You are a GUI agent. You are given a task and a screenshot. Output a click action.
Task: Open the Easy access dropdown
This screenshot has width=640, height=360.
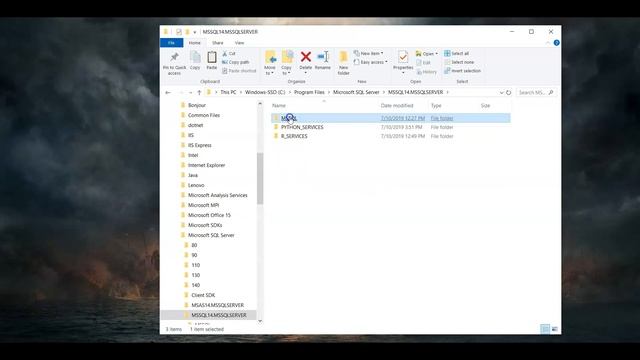pos(371,62)
